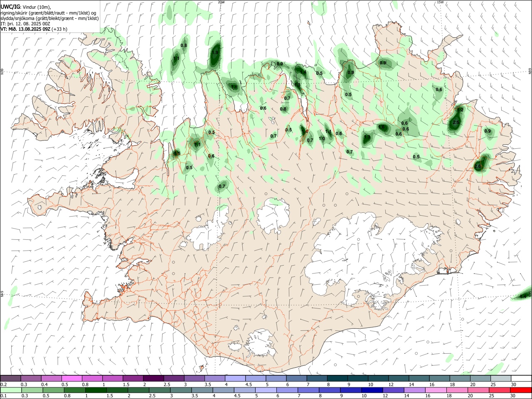Click the light purple rain swatch between 14 and 16
This screenshot has height=399, width=532.
pos(414,390)
